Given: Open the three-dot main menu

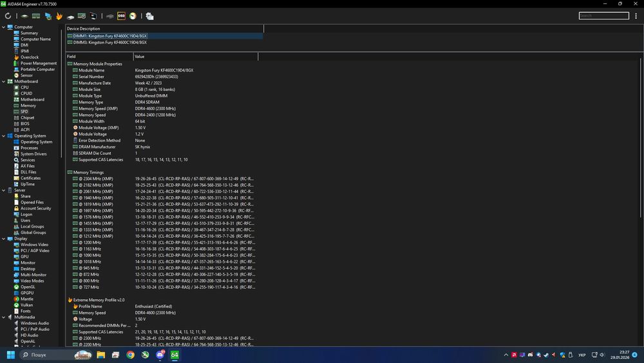Looking at the screenshot, I should (636, 16).
